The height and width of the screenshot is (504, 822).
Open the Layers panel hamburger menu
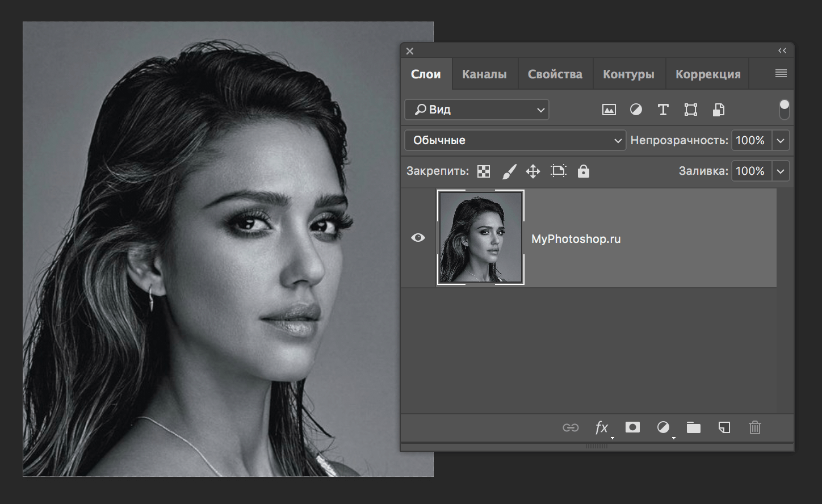781,73
